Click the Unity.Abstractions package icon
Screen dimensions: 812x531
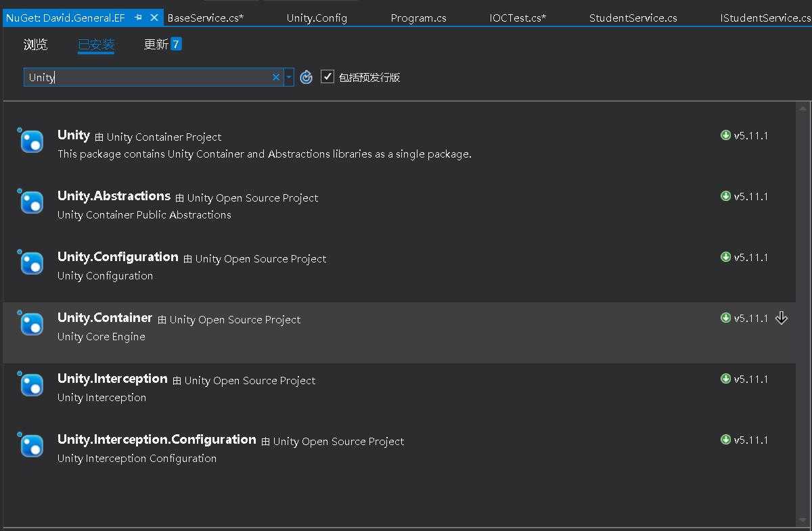30,201
